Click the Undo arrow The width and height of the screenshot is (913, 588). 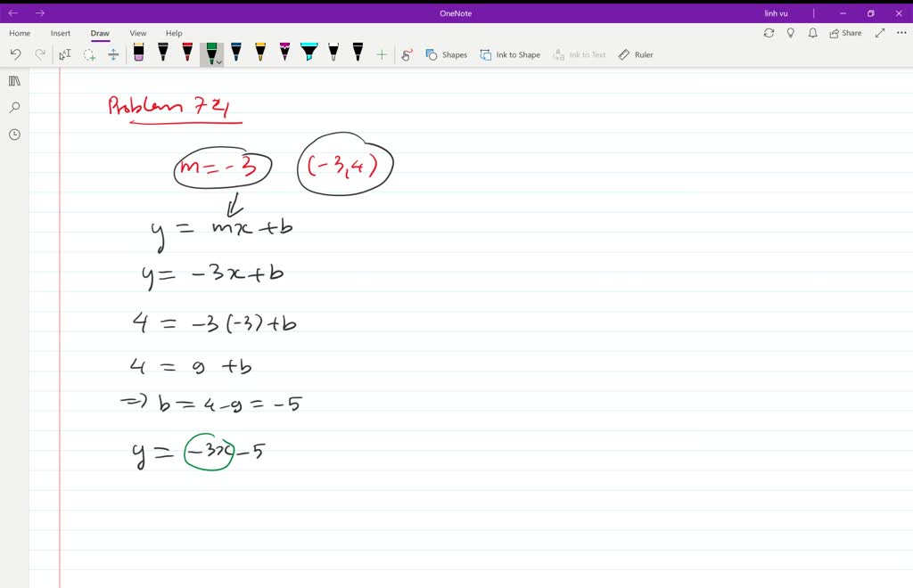pyautogui.click(x=15, y=53)
